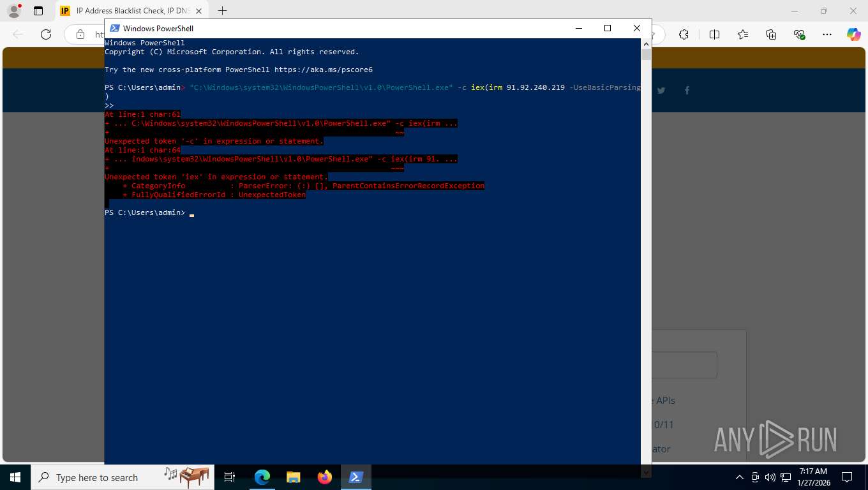
Task: Open notification center
Action: click(x=847, y=477)
